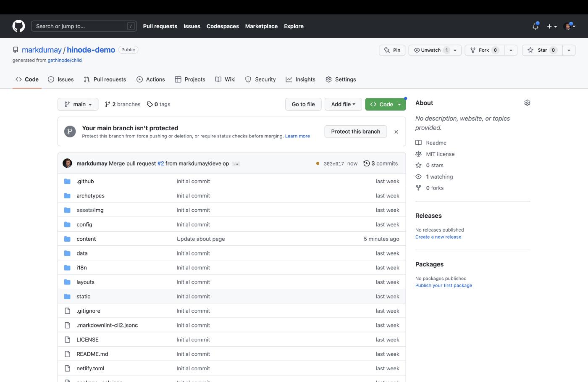588x382 pixels.
Task: Open the Fork dropdown arrow
Action: [x=511, y=50]
